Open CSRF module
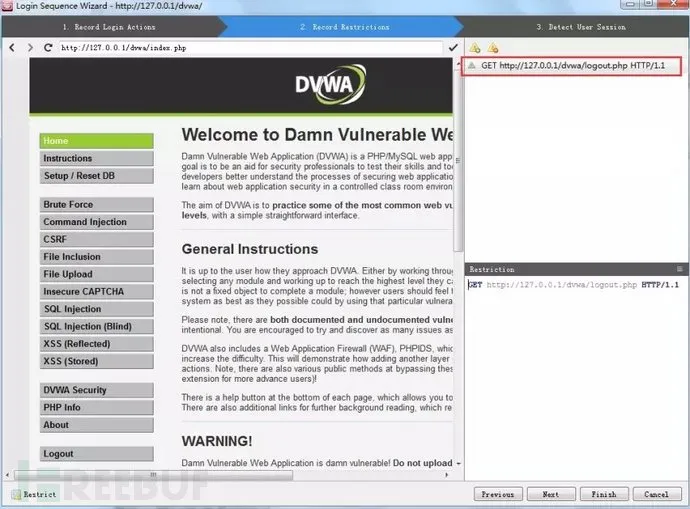 (x=96, y=239)
